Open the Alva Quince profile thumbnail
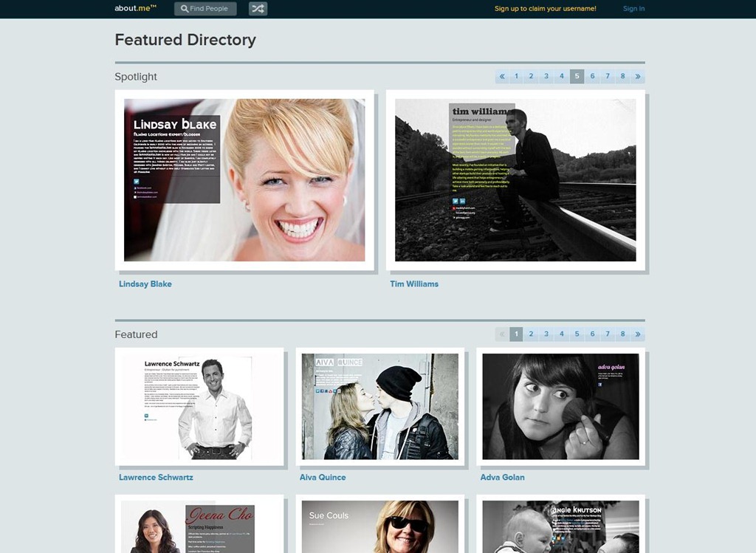 click(379, 407)
